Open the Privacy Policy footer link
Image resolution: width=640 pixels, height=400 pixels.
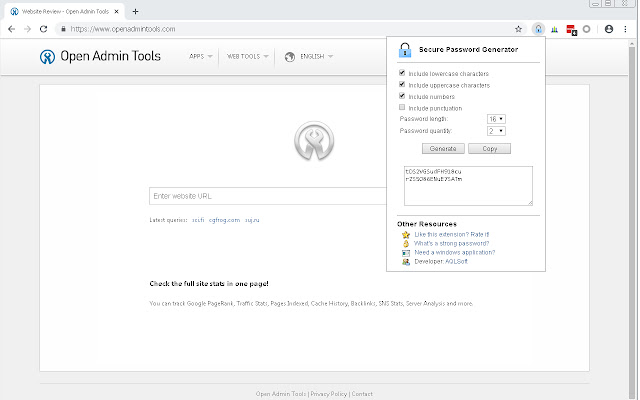329,394
